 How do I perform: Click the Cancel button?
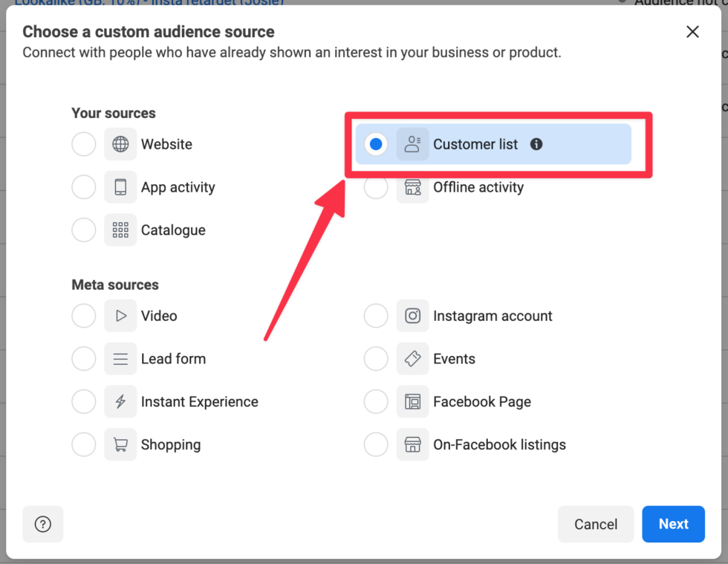pyautogui.click(x=595, y=524)
